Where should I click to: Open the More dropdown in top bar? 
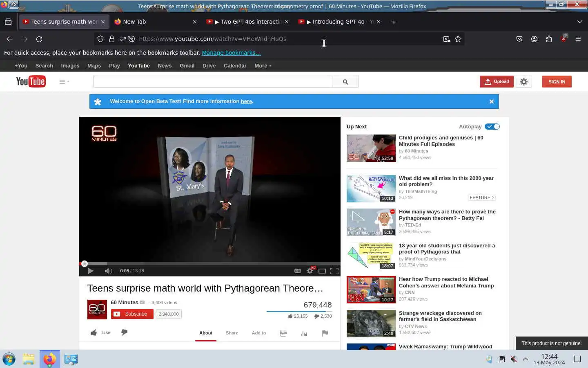click(263, 65)
